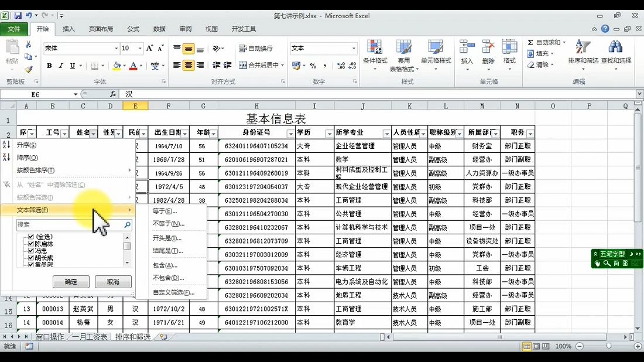
Task: Uncheck the 胡长成 checkbox
Action: [x=31, y=258]
